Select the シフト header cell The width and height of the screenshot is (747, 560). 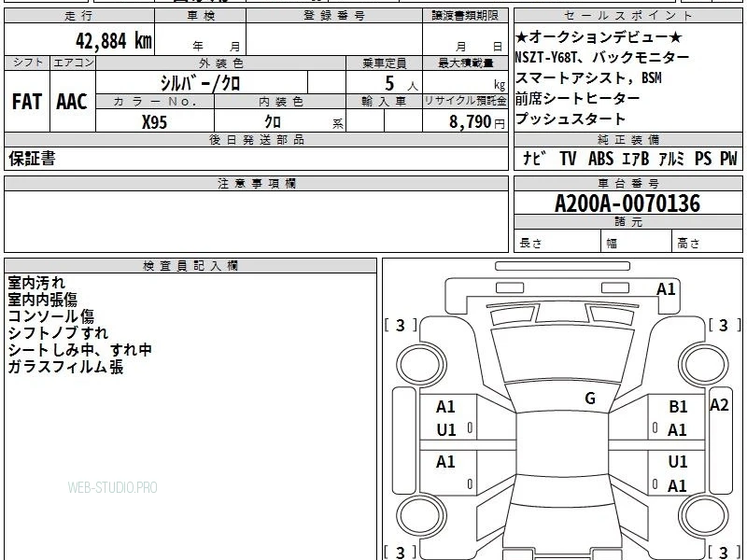pyautogui.click(x=28, y=63)
